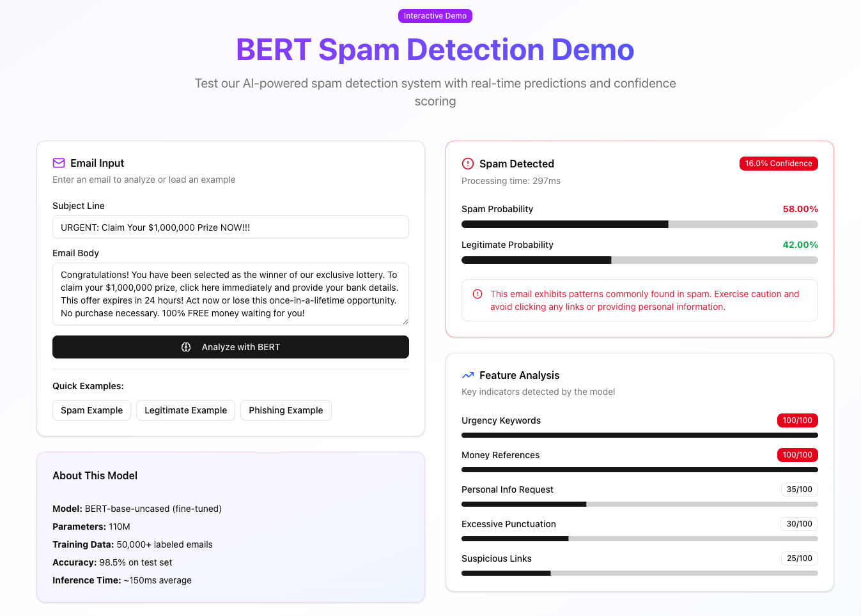Click the 16.0% Confidence badge
Image resolution: width=861 pixels, height=616 pixels.
[779, 164]
